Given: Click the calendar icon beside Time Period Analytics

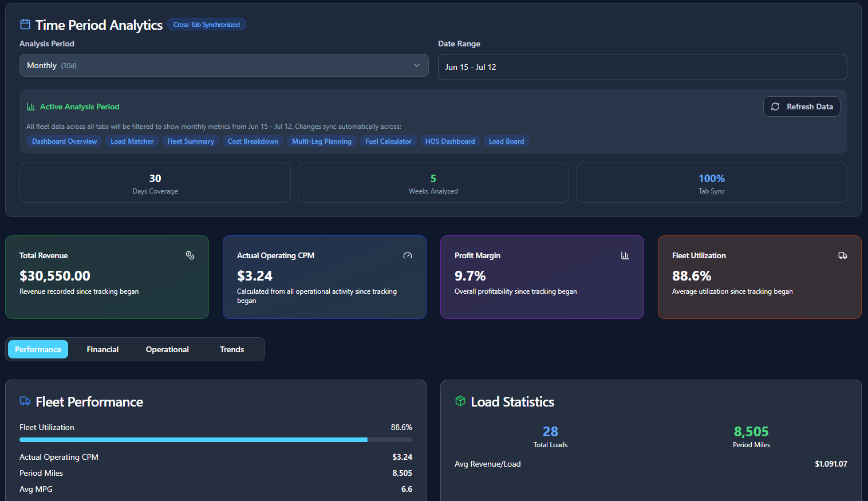Looking at the screenshot, I should 25,24.
